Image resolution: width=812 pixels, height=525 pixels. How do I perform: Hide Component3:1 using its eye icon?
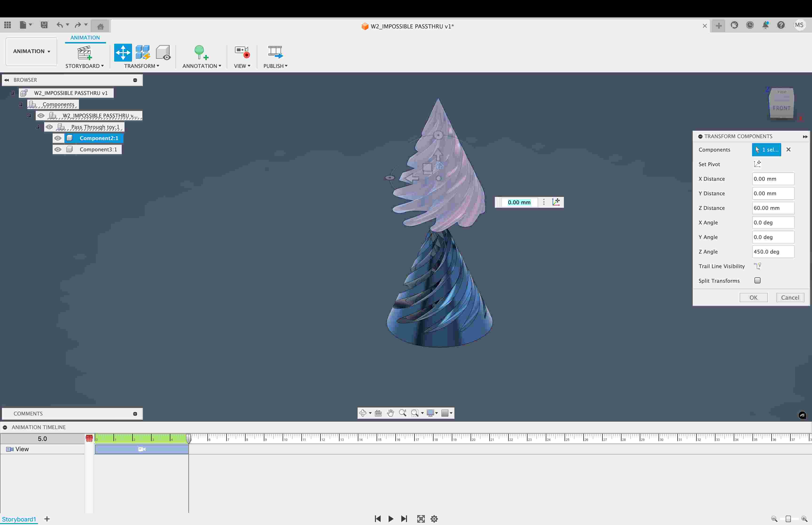point(58,149)
